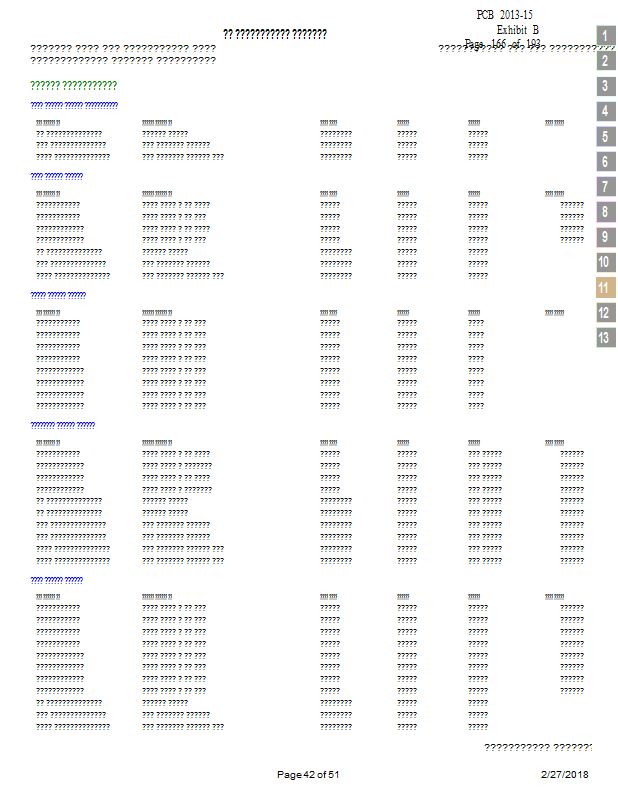Click the gray 5 page tab

tap(606, 136)
